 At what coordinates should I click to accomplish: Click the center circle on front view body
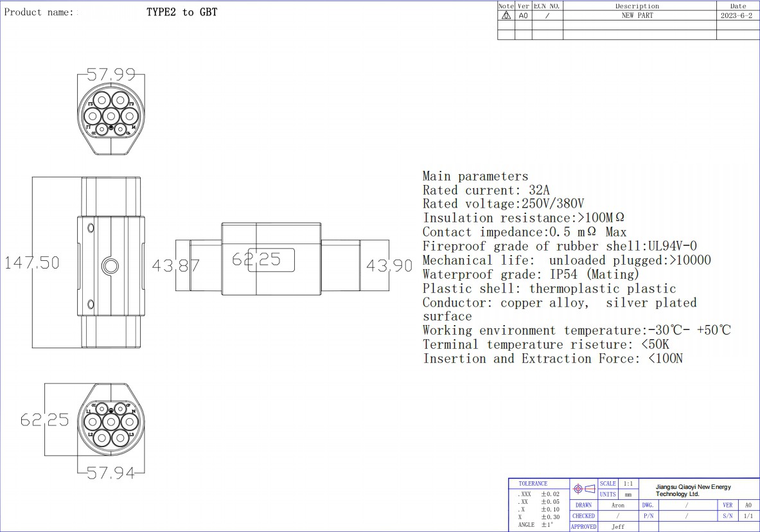110,265
